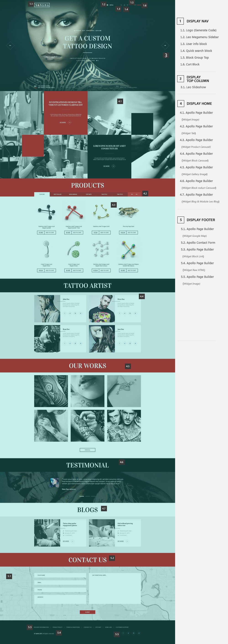Submit the contact form
This screenshot has width=228, height=644.
tap(87, 612)
